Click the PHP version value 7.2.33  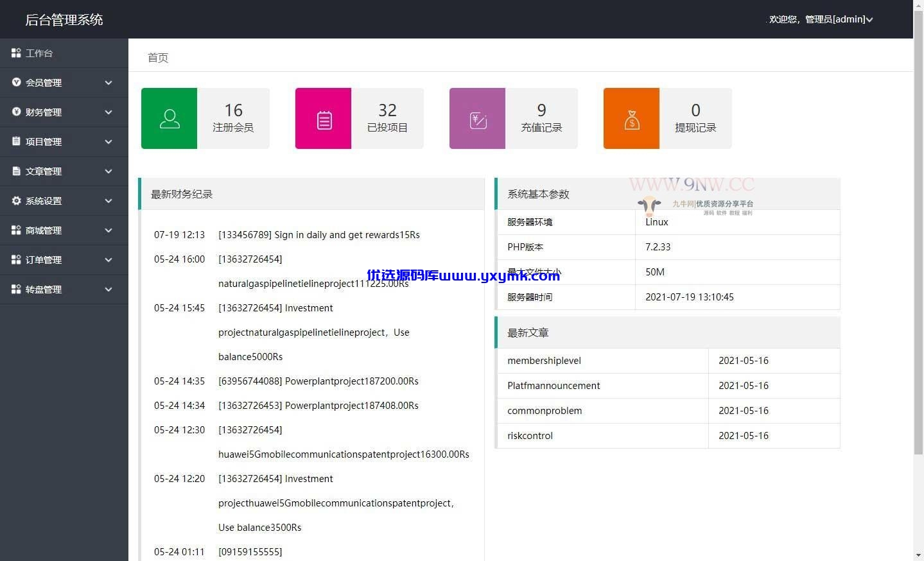[658, 247]
